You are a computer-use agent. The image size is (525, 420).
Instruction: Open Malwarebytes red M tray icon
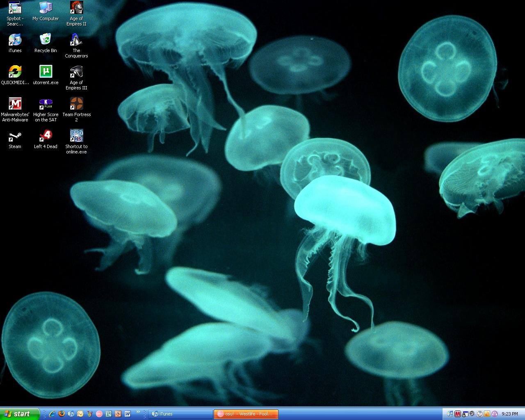[458, 414]
